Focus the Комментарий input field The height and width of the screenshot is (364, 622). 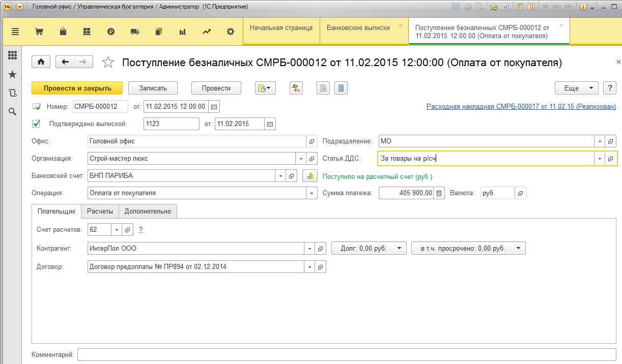tap(347, 354)
